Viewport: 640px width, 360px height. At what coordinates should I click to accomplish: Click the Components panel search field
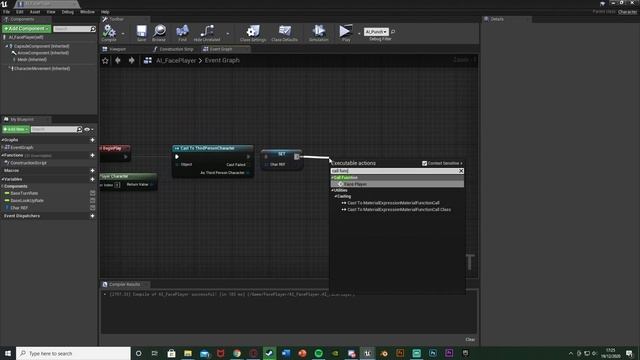pos(74,29)
